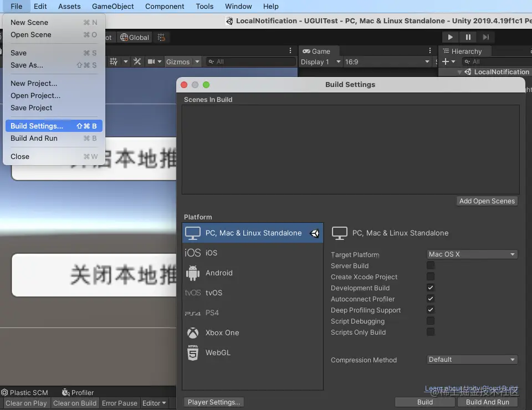Click the Add Open Scenes button
Screen dimensions: 532x410
487,201
